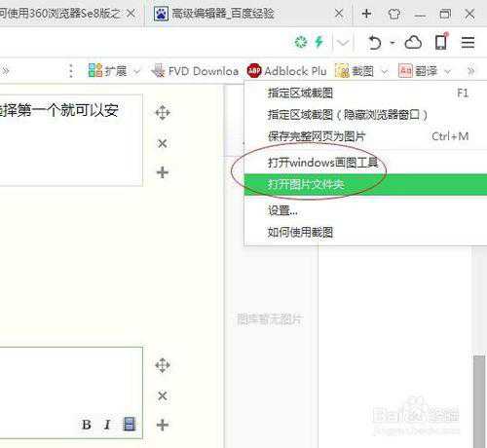Click move handle of first editor step
The image size is (487, 448).
(x=163, y=113)
